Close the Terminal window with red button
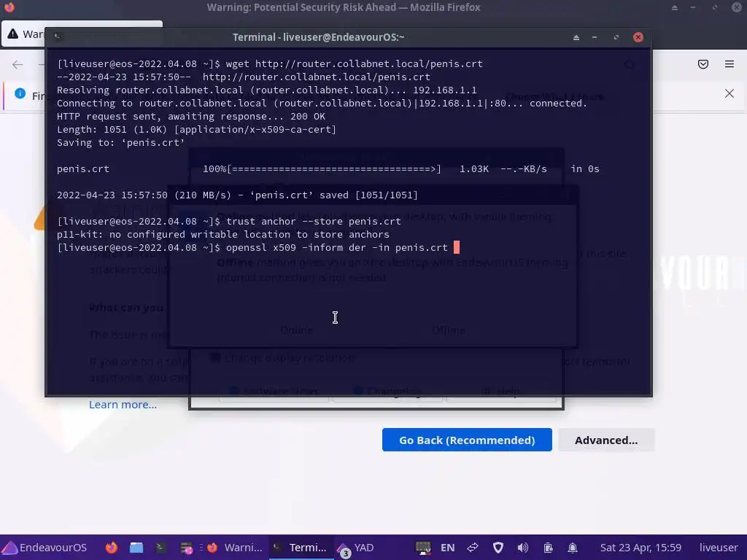 pyautogui.click(x=638, y=37)
